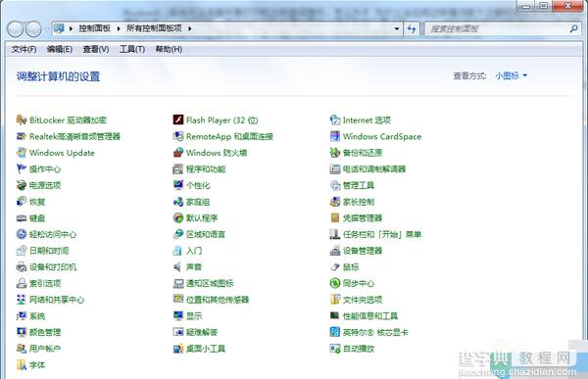Click the 凭据管理器 link
588x379 pixels.
[x=363, y=217]
